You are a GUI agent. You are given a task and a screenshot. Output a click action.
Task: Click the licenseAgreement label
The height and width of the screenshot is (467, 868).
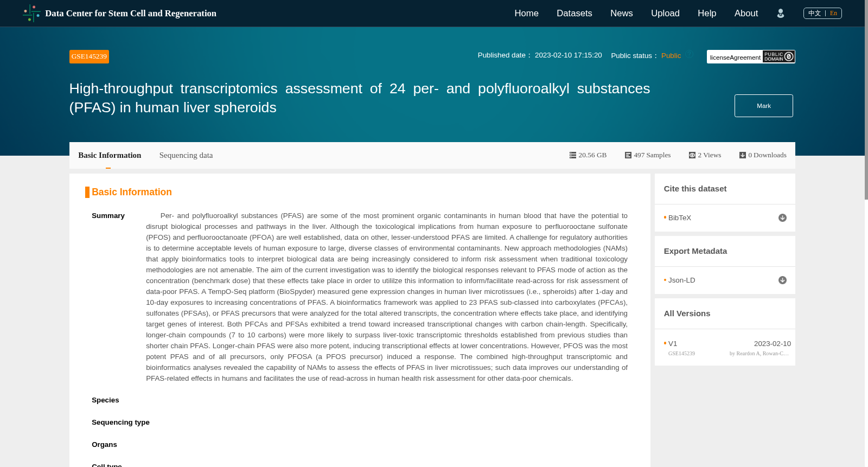tap(735, 57)
